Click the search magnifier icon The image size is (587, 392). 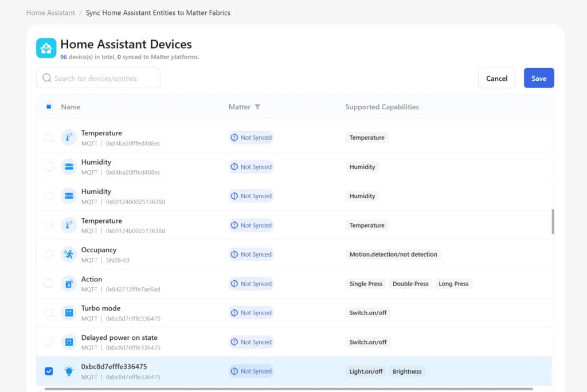point(47,78)
